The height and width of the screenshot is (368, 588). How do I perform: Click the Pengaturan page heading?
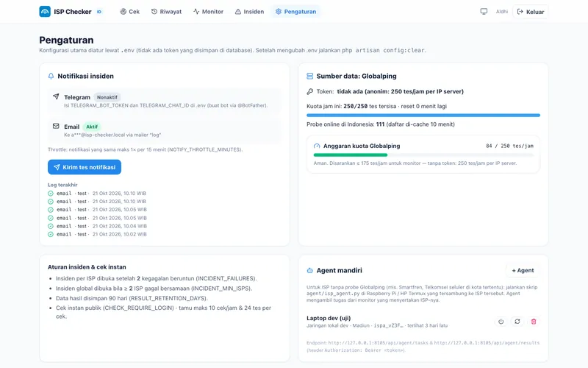pos(66,40)
